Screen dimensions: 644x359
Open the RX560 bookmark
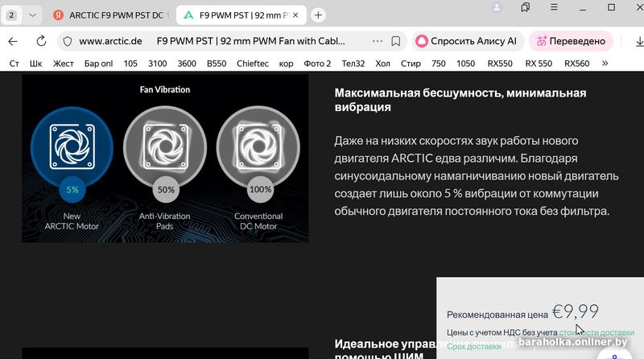pos(576,64)
